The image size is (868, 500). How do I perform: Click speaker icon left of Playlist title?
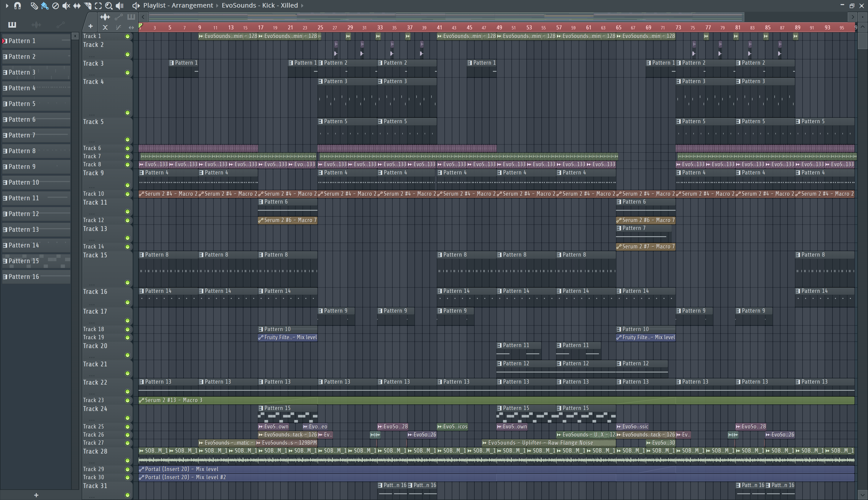click(136, 6)
